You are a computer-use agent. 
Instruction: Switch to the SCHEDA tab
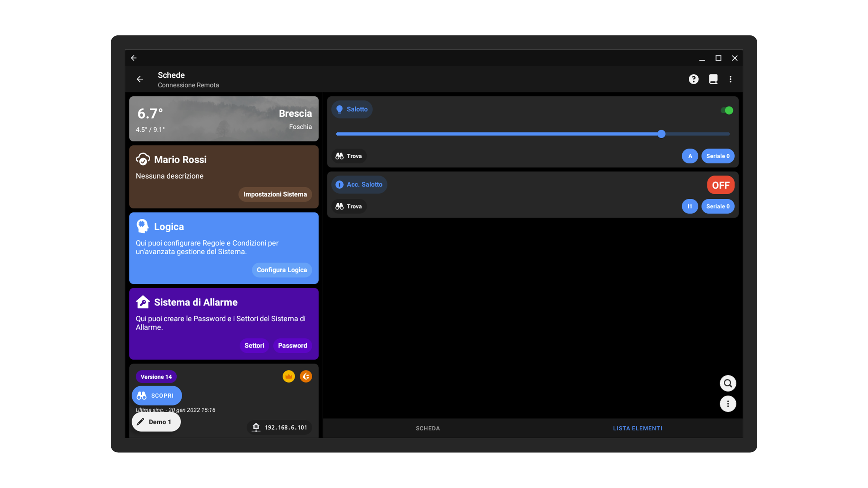tap(428, 428)
